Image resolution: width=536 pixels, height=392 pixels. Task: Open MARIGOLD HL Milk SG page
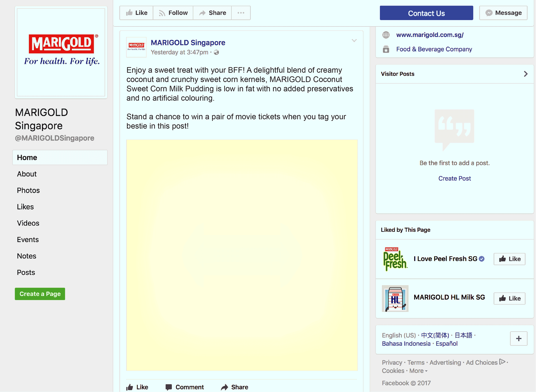tap(449, 297)
